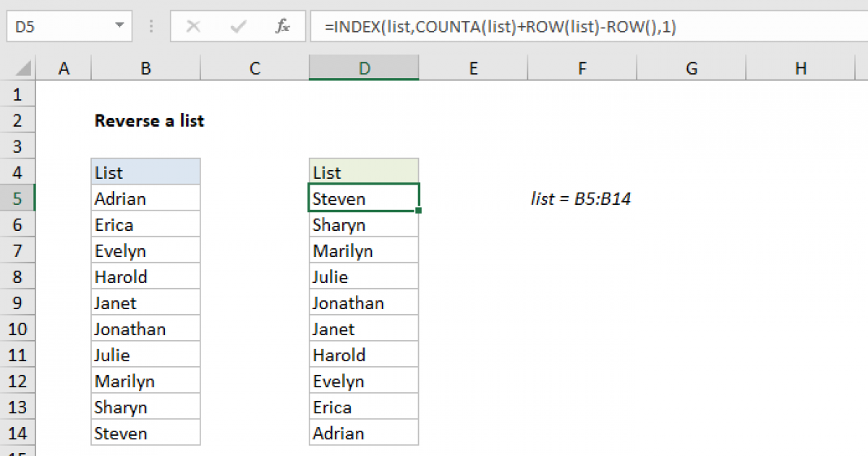Screen dimensions: 868x456
Task: Click the fill handle of cell D5
Action: pos(418,208)
